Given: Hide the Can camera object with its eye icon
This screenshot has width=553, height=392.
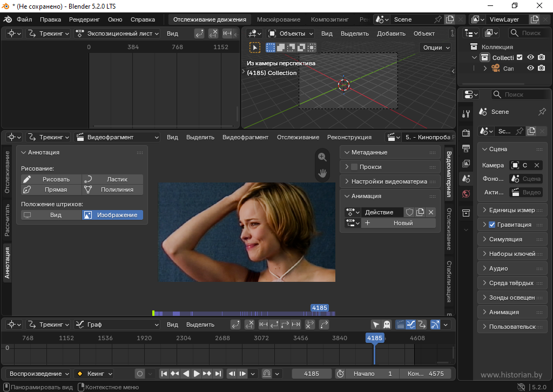Looking at the screenshot, I should pos(530,68).
